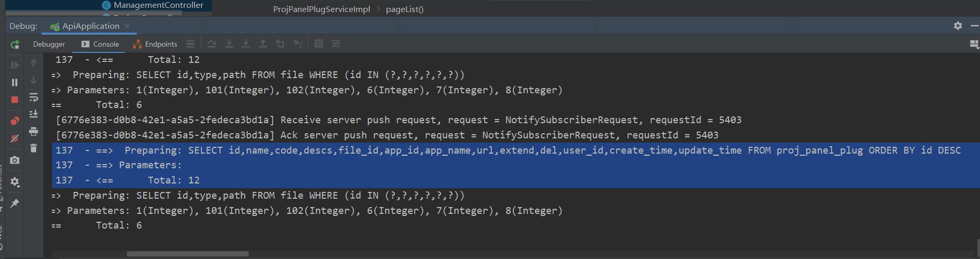Click ProjPanelPlugServiceImpl in the breadcrumb
This screenshot has height=259, width=980.
coord(321,9)
